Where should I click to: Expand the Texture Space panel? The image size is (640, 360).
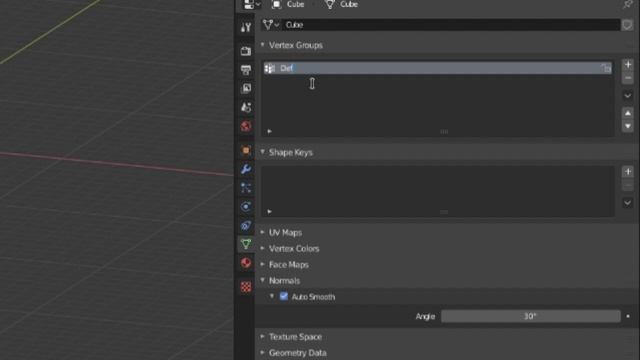pyautogui.click(x=291, y=337)
